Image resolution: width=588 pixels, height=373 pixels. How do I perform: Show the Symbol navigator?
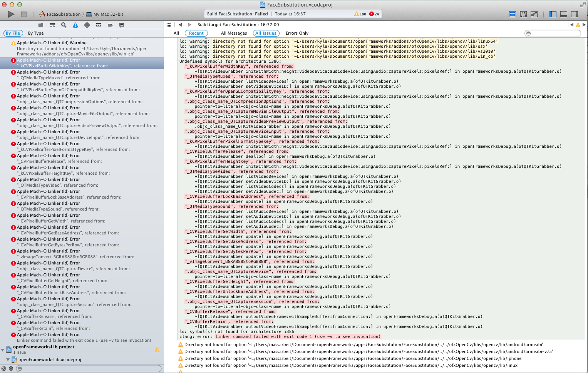[x=52, y=25]
